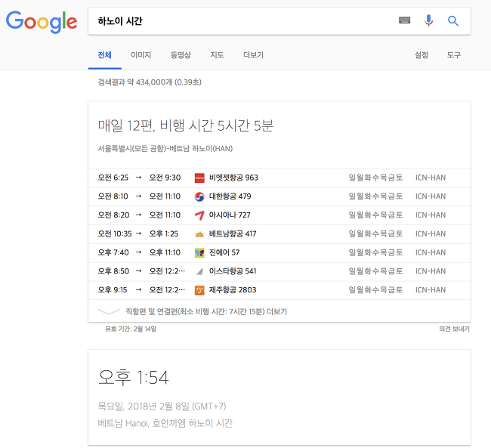Click weekdays 일월화수목금토 in 대한항공 row

tap(375, 196)
